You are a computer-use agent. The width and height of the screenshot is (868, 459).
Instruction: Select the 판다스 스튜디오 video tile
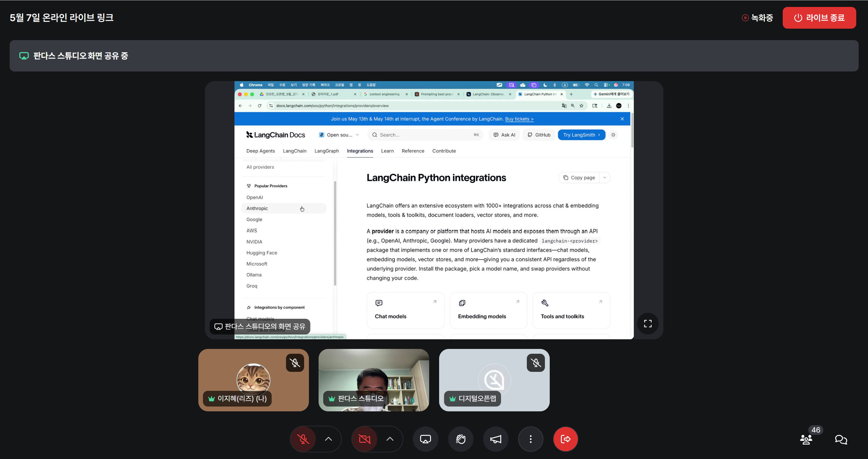374,380
